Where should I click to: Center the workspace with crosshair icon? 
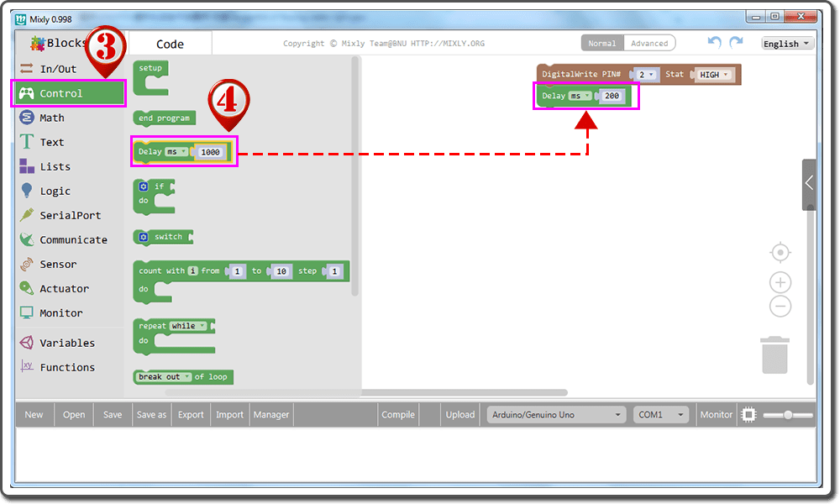click(780, 252)
